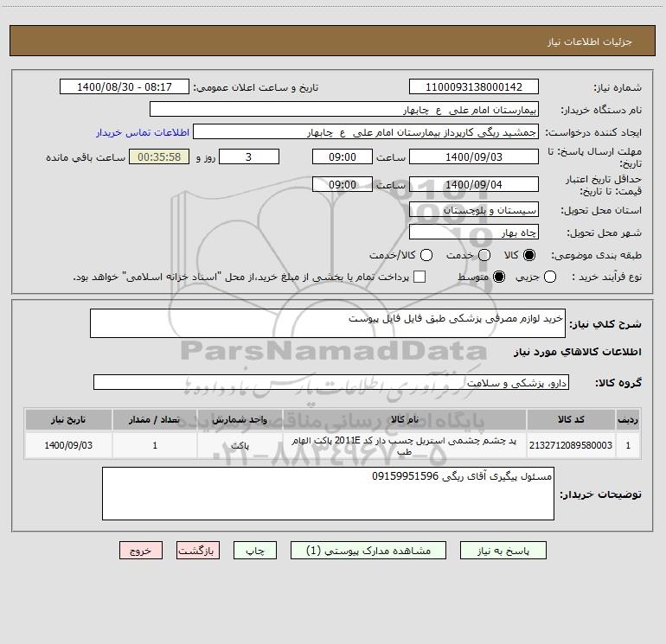Image resolution: width=666 pixels, height=644 pixels.
Task: Click price validity date 1400/09/04 field
Action: (474, 184)
